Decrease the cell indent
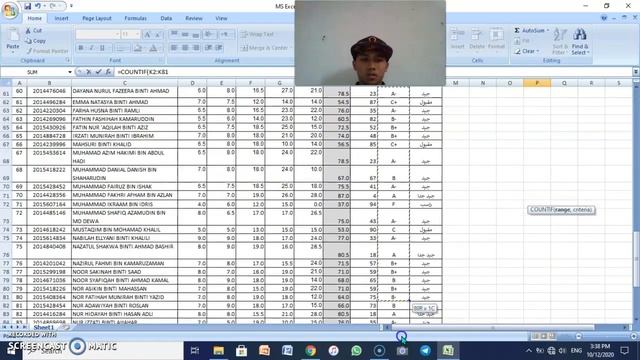 pyautogui.click(x=209, y=48)
